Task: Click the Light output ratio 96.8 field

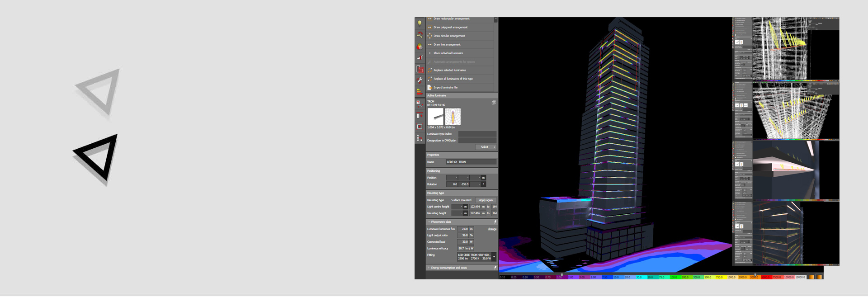Action: tap(462, 236)
